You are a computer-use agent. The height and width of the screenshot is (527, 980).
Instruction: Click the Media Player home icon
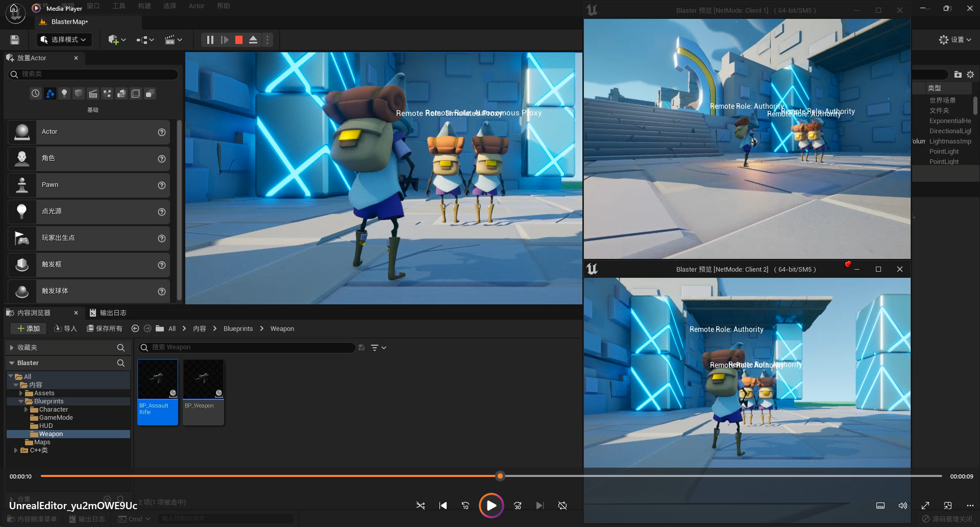tap(14, 8)
